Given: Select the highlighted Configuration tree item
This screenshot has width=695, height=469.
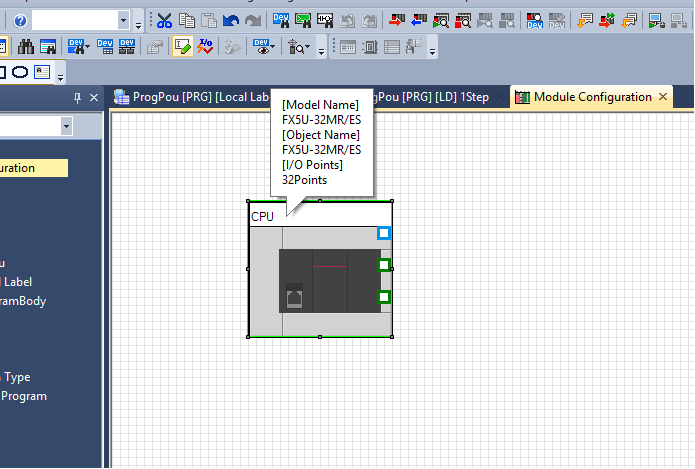Looking at the screenshot, I should [34, 168].
